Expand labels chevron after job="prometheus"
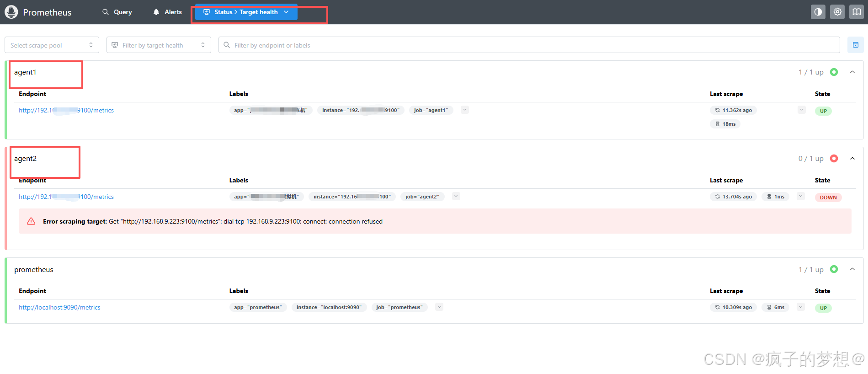This screenshot has width=868, height=374. (439, 307)
